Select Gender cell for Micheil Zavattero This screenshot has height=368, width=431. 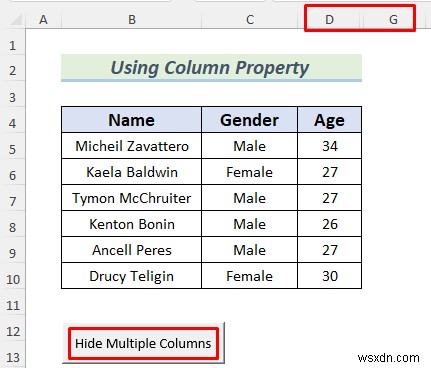click(249, 146)
